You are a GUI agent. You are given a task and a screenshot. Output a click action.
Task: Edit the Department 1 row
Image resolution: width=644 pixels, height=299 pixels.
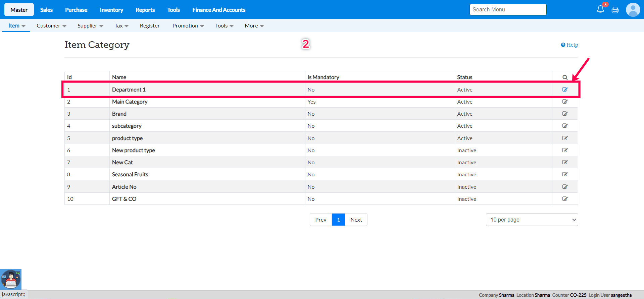565,90
